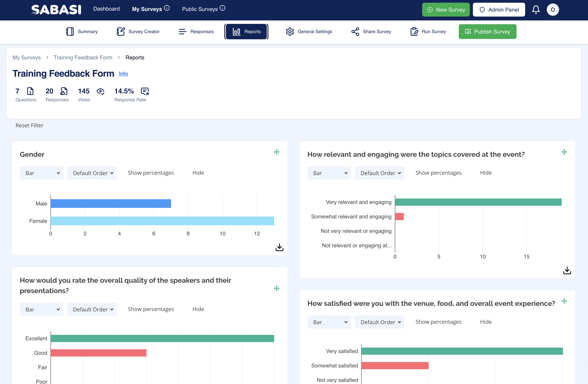The image size is (588, 384).
Task: Toggle Show percentages on Gender chart
Action: [x=151, y=173]
